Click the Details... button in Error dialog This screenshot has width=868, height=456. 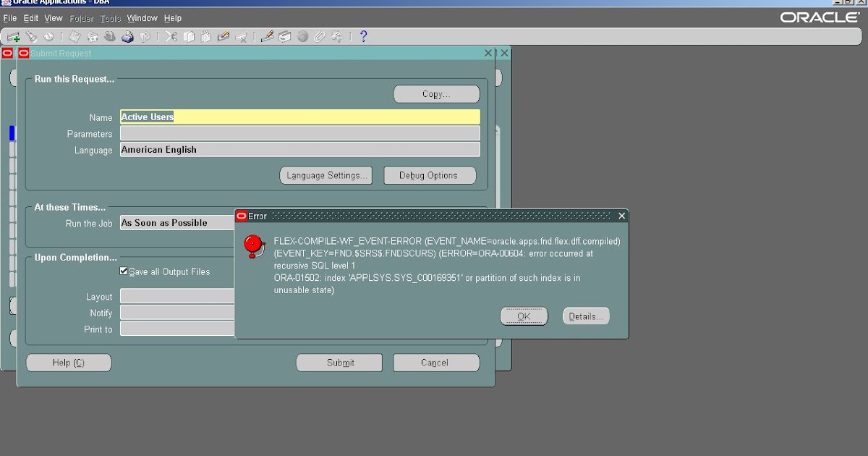586,316
